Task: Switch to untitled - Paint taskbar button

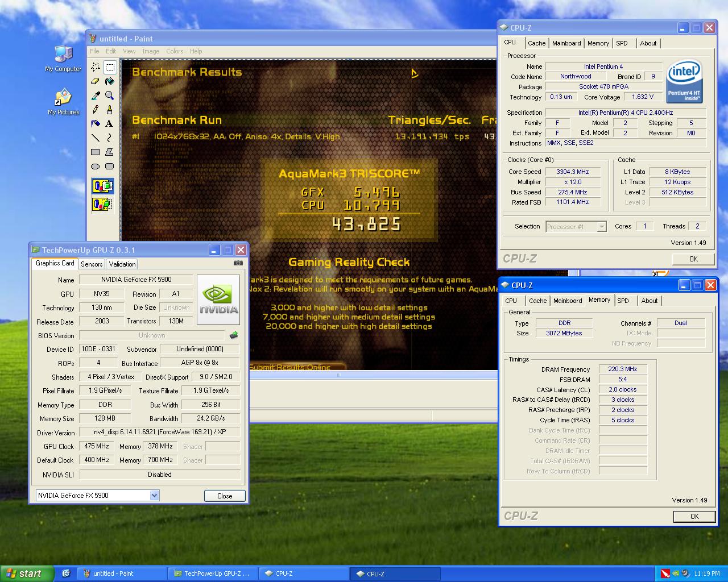Action: click(122, 573)
